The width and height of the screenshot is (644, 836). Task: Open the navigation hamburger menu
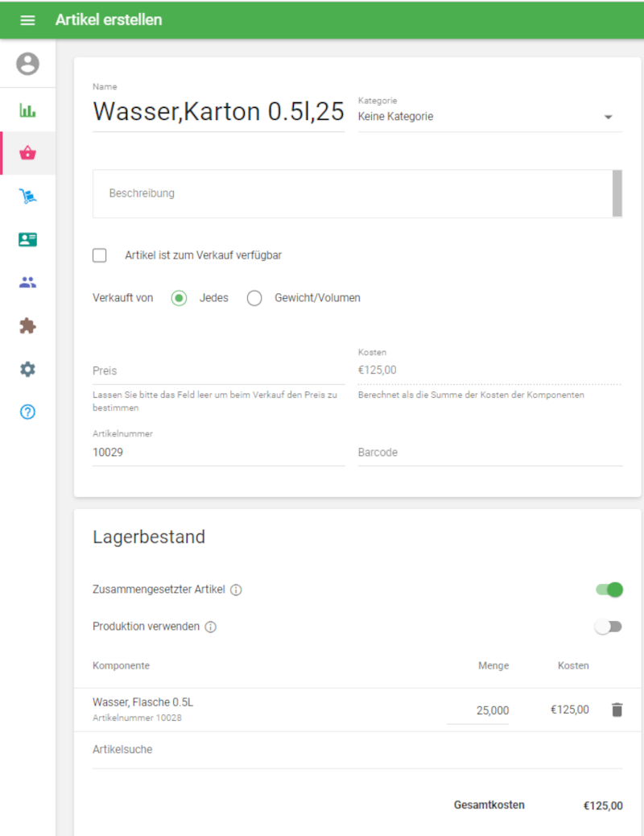coord(28,19)
